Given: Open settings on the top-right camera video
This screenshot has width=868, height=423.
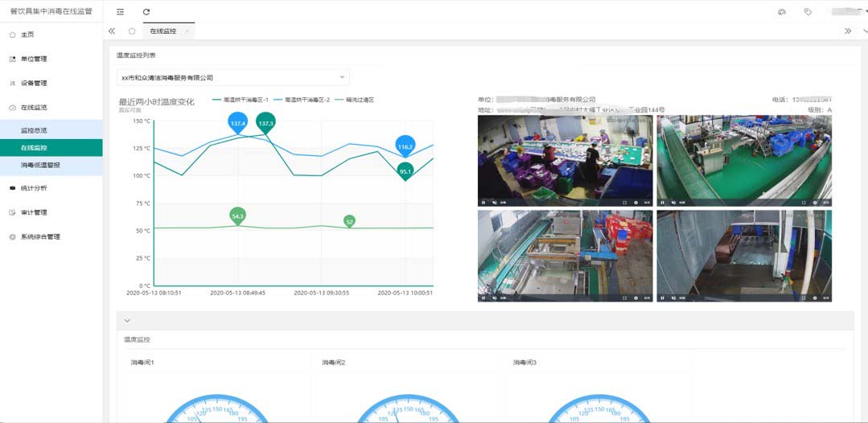Looking at the screenshot, I should 815,203.
